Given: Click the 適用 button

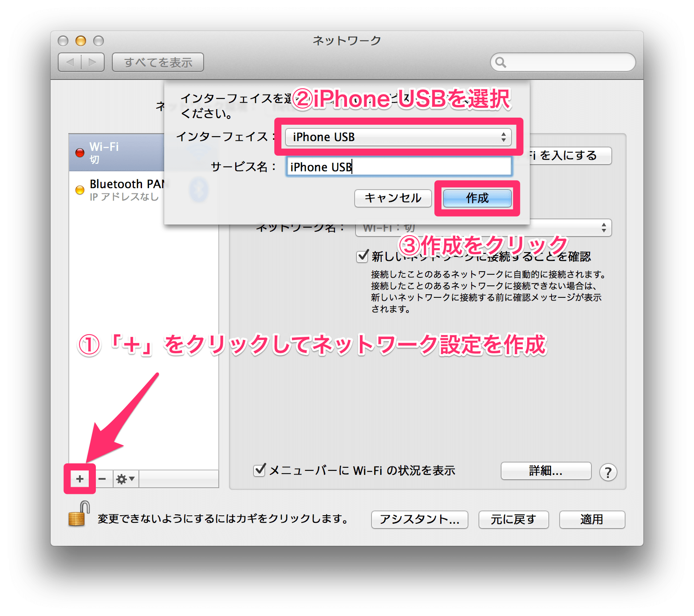Looking at the screenshot, I should 592,519.
